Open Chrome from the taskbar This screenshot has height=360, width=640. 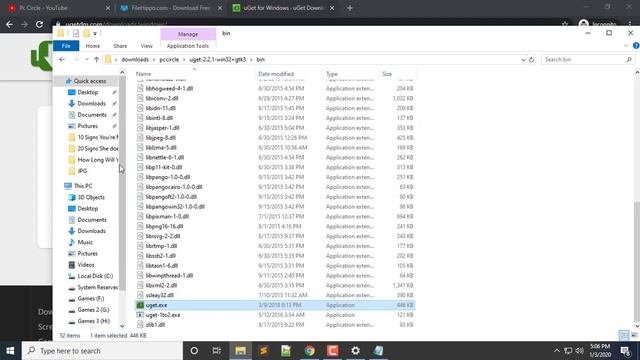[309, 351]
